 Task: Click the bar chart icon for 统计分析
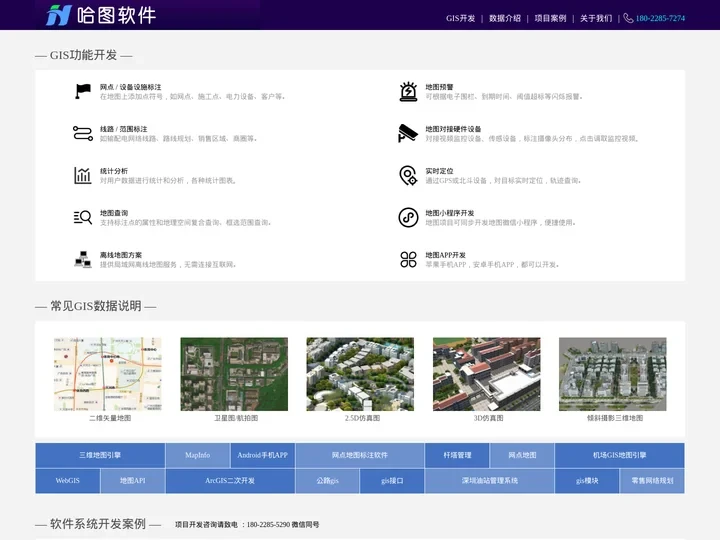pyautogui.click(x=83, y=175)
